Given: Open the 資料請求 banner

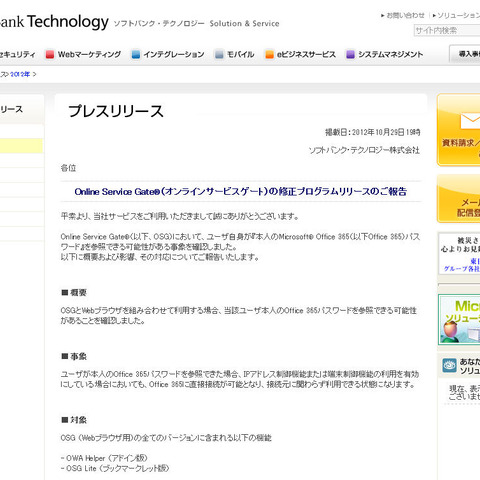Looking at the screenshot, I should [459, 130].
